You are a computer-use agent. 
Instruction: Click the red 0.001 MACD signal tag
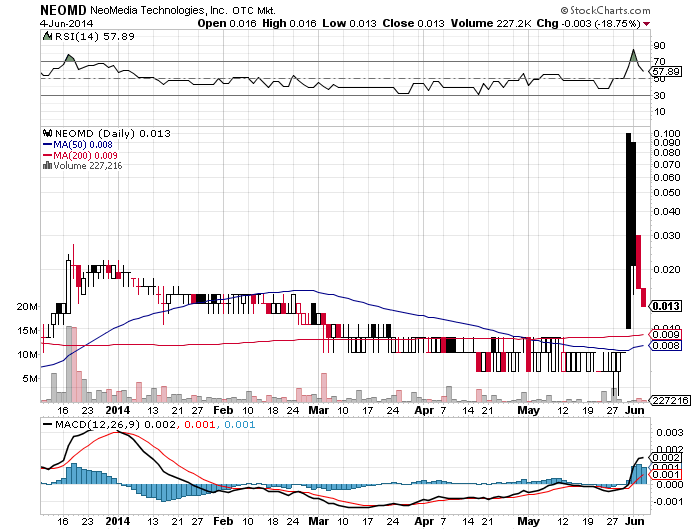pos(666,475)
